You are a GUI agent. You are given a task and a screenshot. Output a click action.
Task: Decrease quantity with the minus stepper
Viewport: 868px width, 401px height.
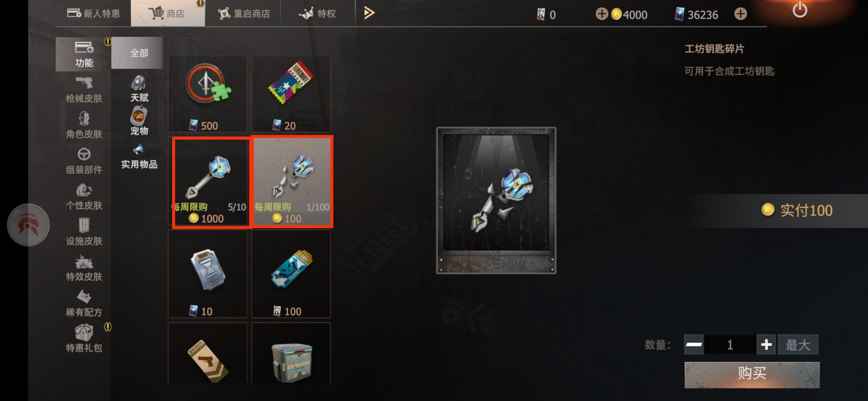pyautogui.click(x=694, y=345)
